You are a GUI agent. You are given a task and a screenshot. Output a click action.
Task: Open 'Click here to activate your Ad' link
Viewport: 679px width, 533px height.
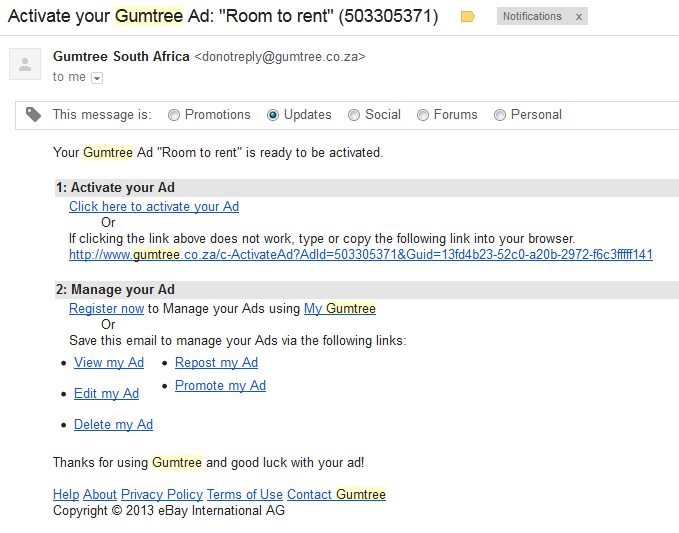click(154, 207)
